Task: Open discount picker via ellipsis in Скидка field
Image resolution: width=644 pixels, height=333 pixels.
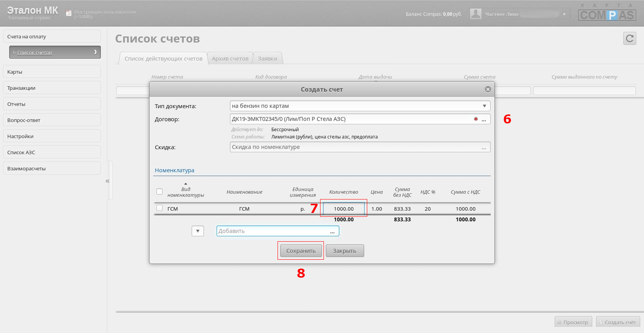Action: (484, 147)
